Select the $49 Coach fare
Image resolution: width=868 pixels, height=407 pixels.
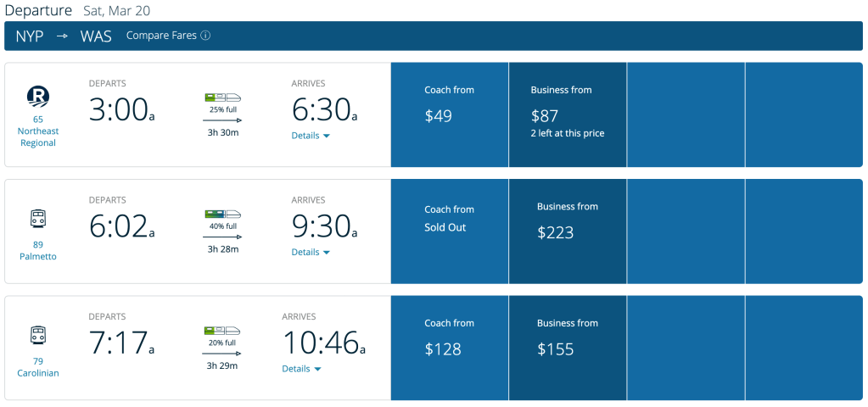click(x=450, y=114)
